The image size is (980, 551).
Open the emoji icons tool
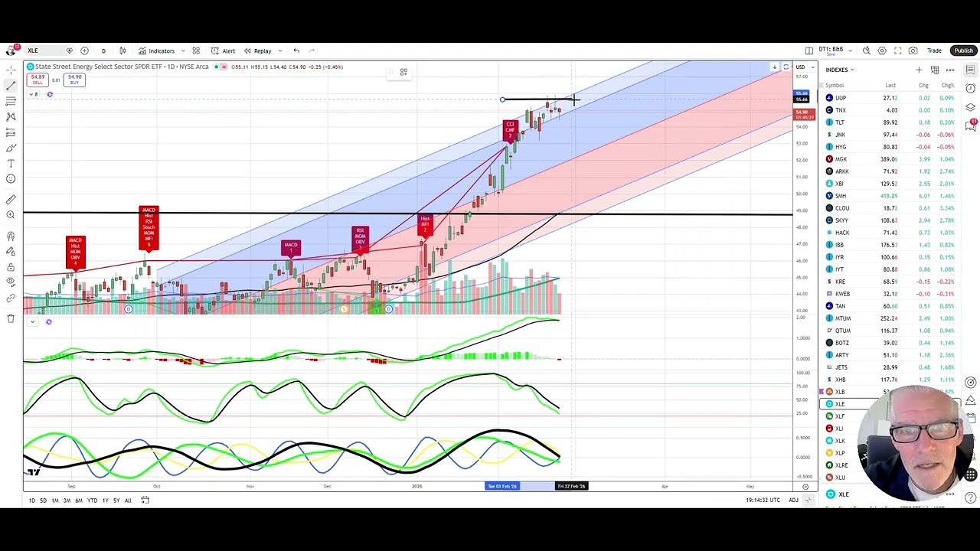(11, 179)
